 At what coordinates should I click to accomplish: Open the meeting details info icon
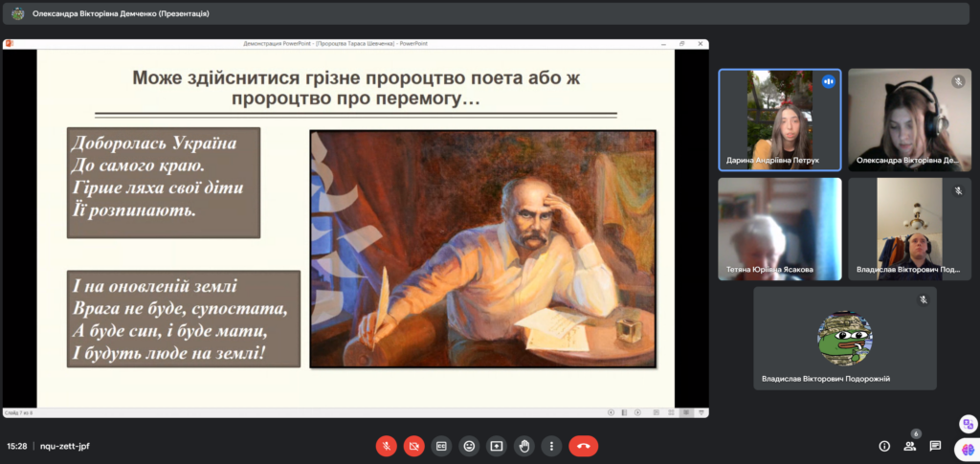point(884,446)
